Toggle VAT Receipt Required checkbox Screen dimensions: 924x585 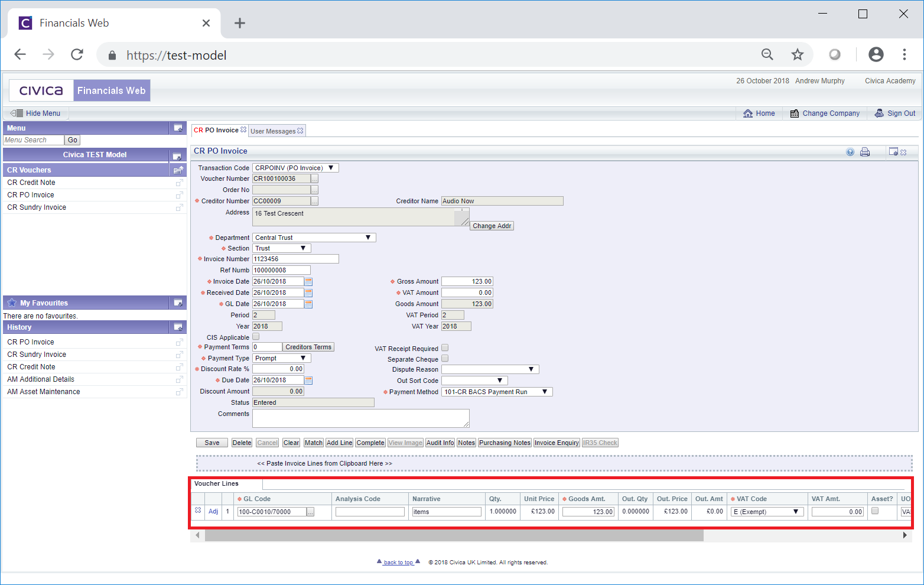[445, 348]
